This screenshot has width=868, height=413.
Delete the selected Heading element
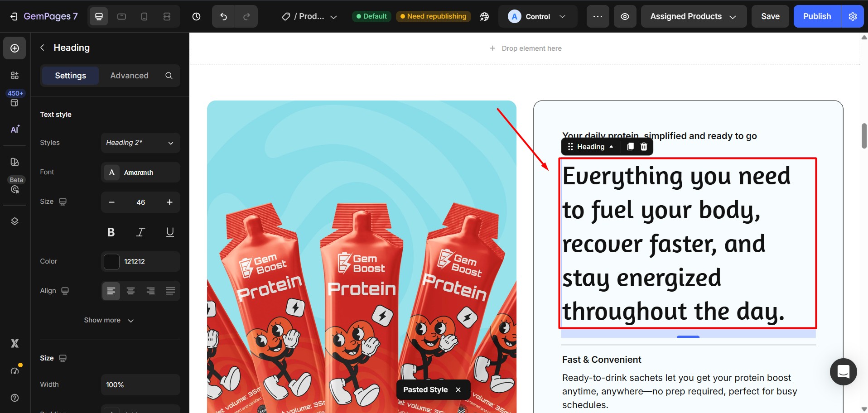644,147
